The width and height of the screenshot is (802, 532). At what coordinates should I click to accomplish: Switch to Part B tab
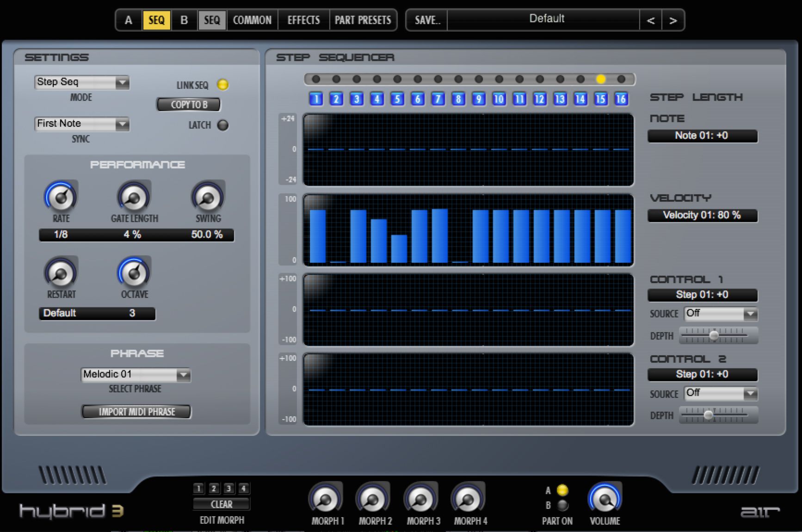click(x=184, y=20)
